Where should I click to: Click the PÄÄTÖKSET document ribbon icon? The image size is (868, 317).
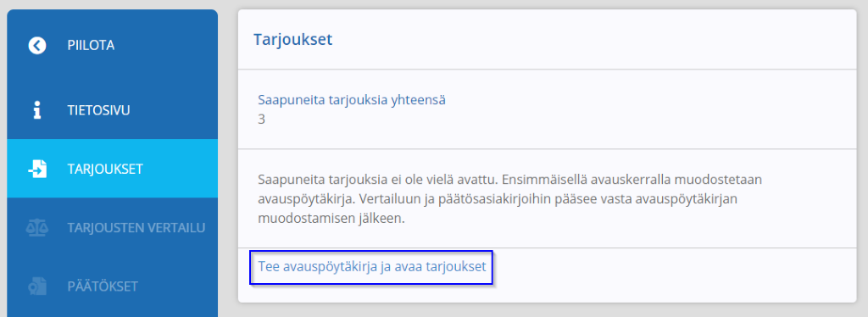point(37,286)
